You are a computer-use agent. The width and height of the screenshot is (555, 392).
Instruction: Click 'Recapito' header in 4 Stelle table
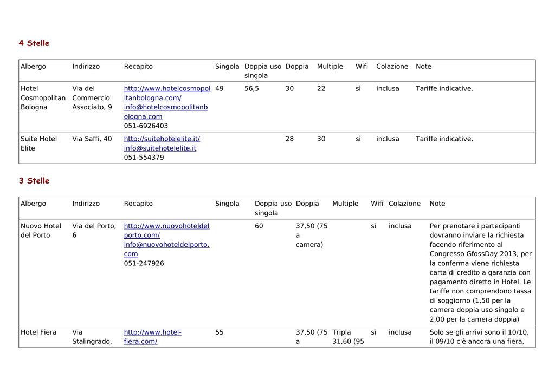138,67
